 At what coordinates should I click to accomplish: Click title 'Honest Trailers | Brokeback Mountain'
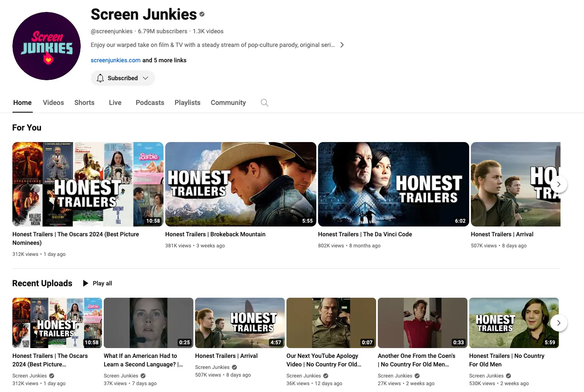[x=215, y=234]
